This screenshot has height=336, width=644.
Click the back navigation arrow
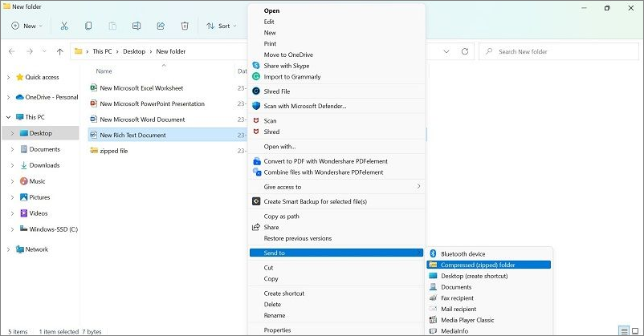pyautogui.click(x=11, y=51)
